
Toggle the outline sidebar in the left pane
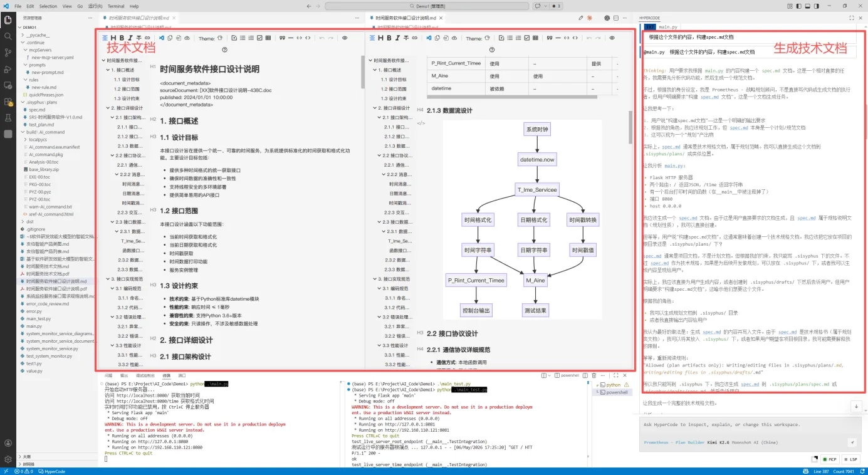tap(105, 38)
